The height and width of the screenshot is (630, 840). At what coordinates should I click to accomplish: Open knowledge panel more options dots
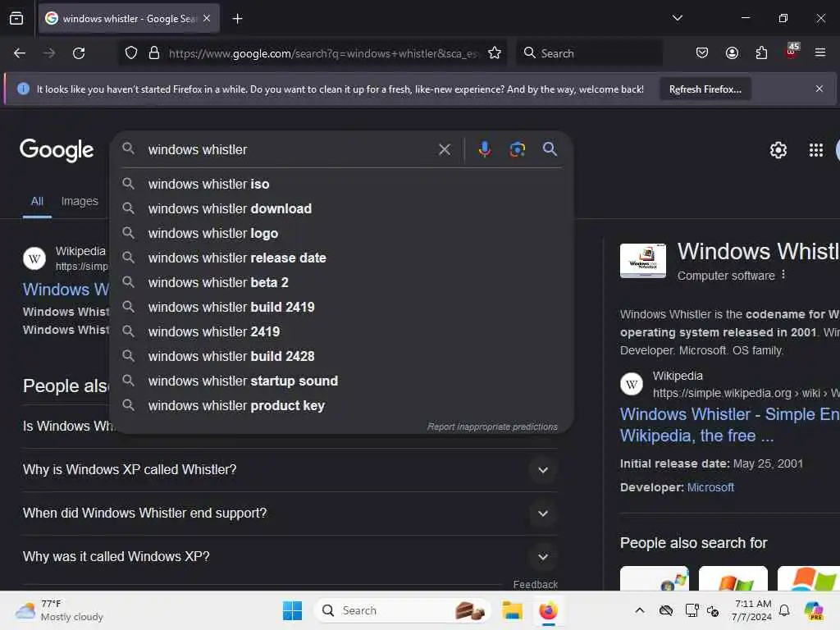pos(783,275)
